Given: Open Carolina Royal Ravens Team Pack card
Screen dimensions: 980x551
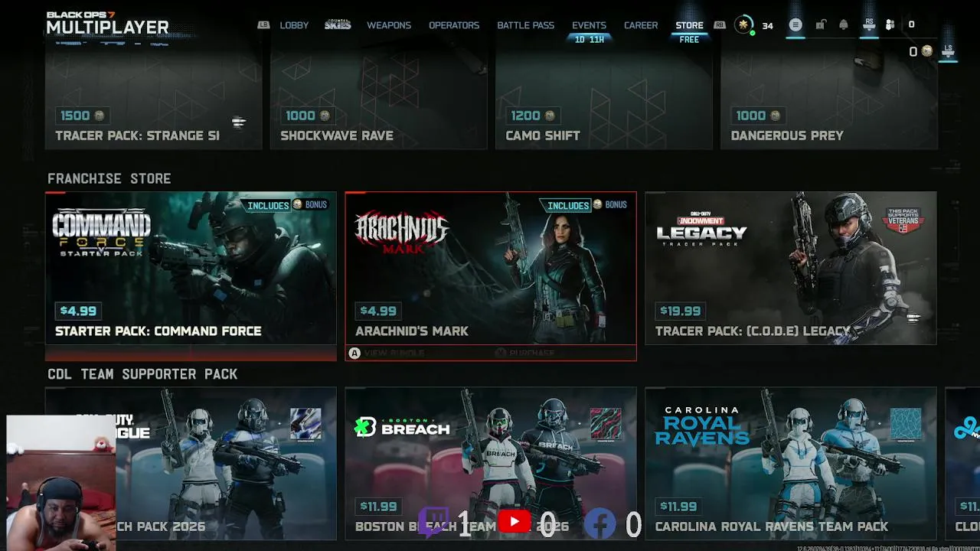Looking at the screenshot, I should point(791,464).
